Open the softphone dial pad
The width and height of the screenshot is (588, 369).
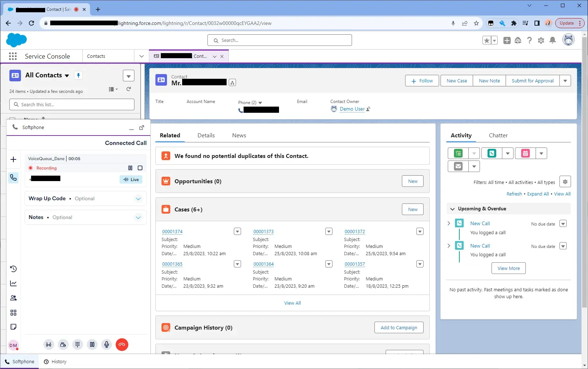click(x=77, y=344)
